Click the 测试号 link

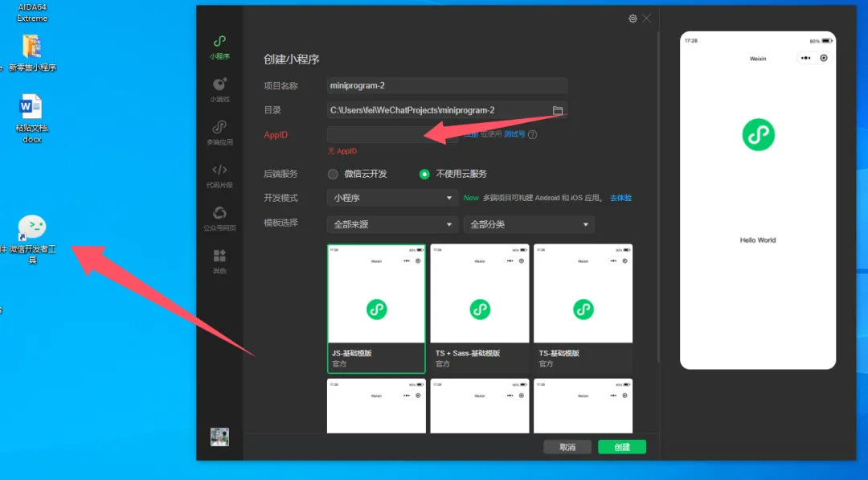coord(514,134)
